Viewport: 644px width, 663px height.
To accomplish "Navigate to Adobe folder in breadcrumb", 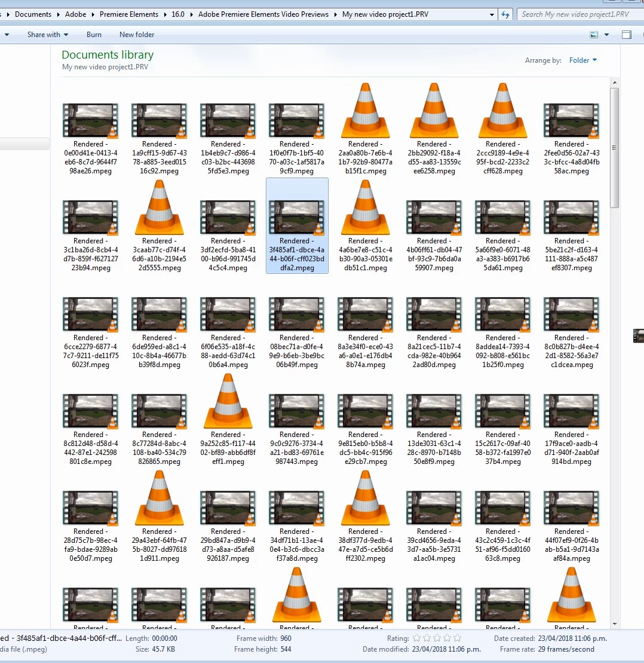I will coord(76,14).
